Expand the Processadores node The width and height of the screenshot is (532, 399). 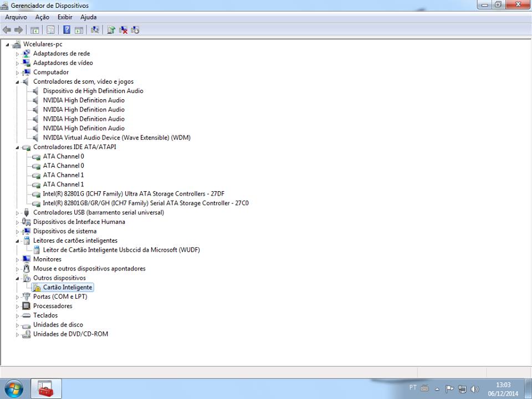point(17,306)
